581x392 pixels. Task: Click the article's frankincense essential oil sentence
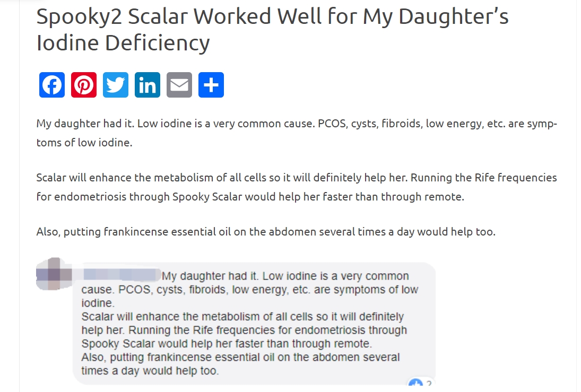pyautogui.click(x=265, y=232)
